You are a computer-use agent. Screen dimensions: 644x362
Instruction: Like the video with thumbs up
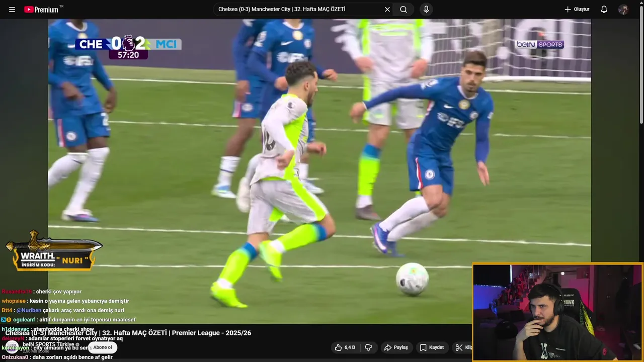tap(345, 347)
